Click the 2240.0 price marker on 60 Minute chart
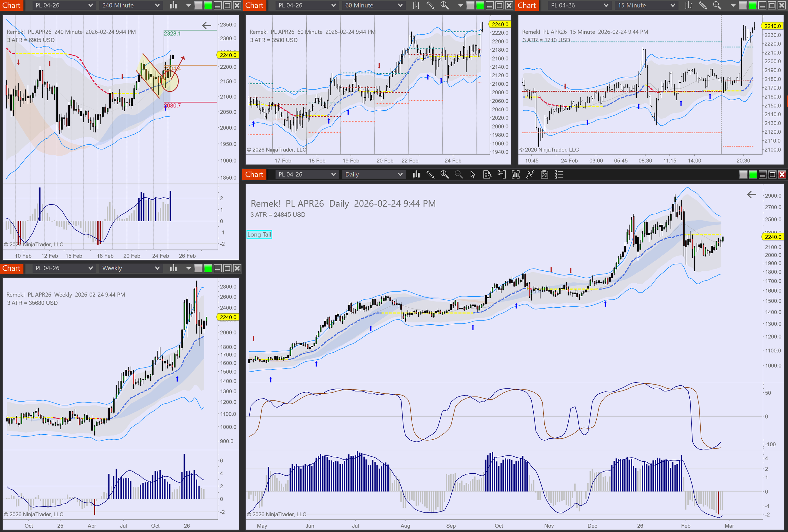Screen dimensions: 788x532 tap(500, 24)
